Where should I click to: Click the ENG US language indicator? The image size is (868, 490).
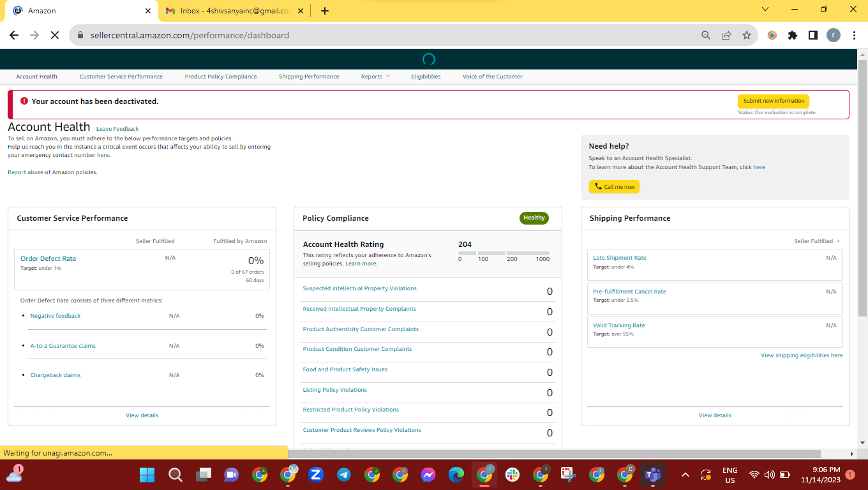[x=730, y=475]
